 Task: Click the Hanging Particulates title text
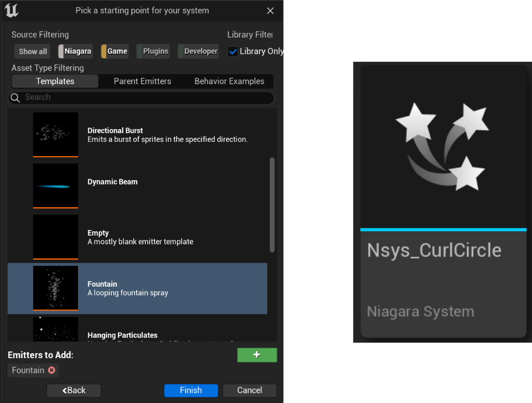(x=122, y=335)
